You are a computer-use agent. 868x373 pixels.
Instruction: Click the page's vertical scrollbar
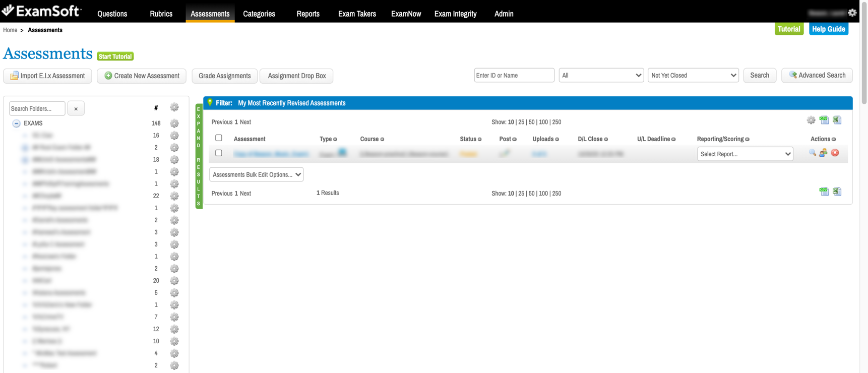point(864,53)
